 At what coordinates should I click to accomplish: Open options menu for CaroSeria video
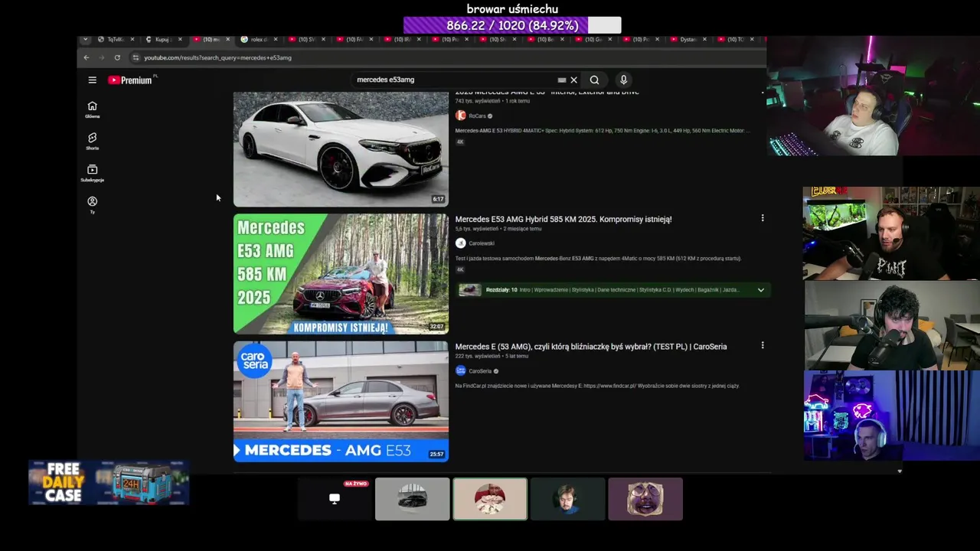[762, 346]
